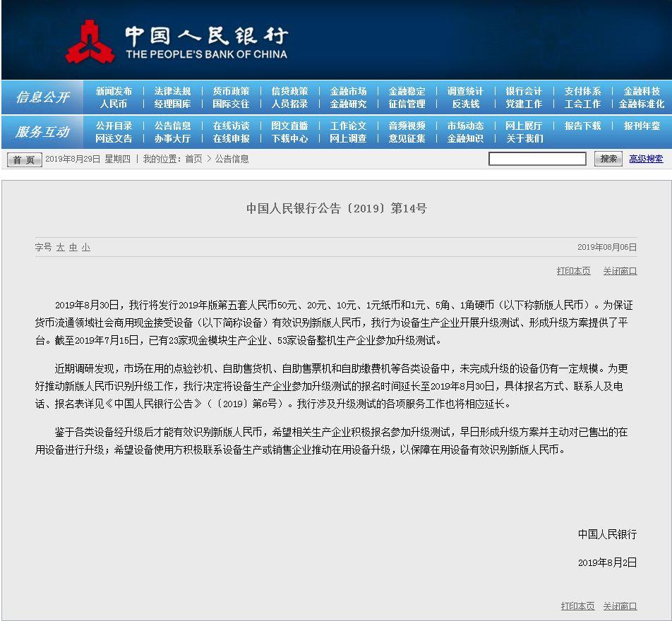Click the 服务互动 section label
This screenshot has height=621, width=672.
click(42, 132)
